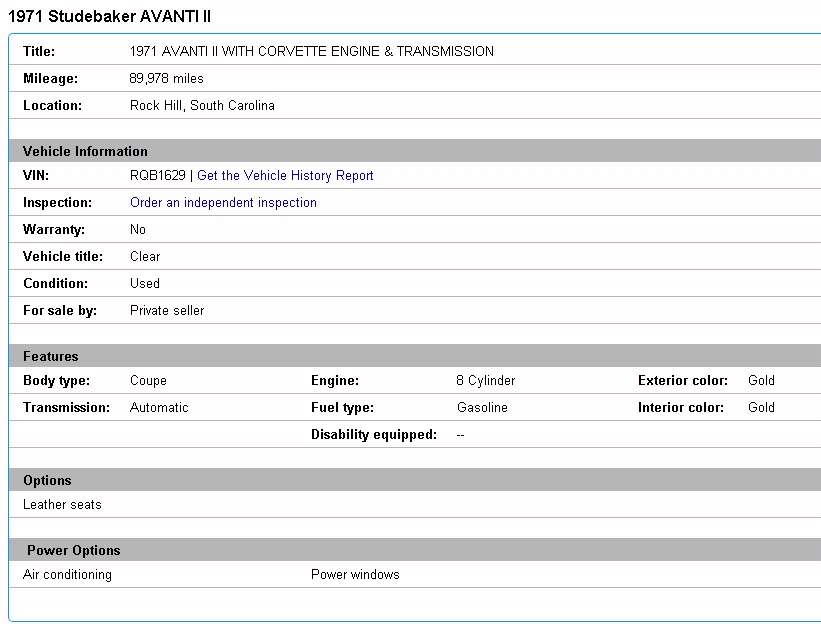The height and width of the screenshot is (624, 821).
Task: Click the Options section header
Action: point(47,481)
